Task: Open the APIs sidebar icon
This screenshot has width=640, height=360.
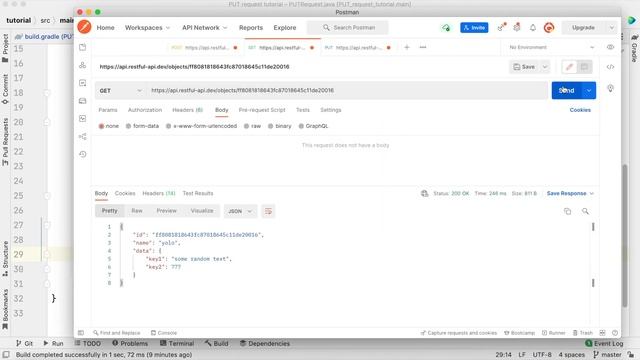Action: coord(83,65)
